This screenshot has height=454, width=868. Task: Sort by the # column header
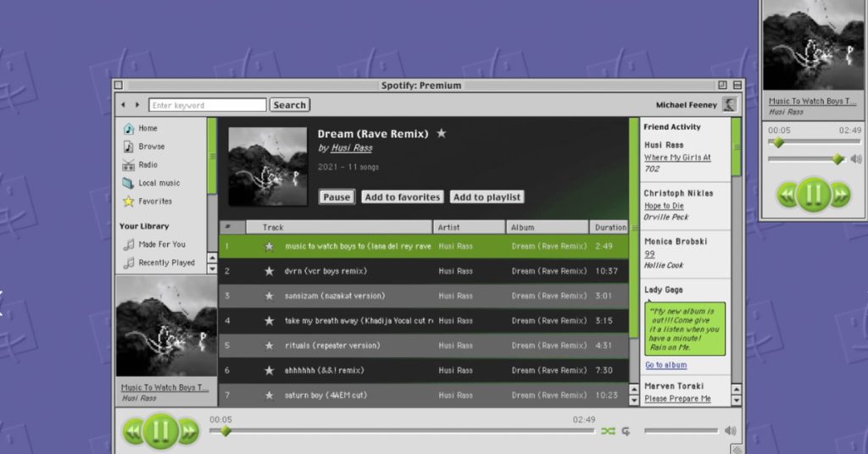232,227
